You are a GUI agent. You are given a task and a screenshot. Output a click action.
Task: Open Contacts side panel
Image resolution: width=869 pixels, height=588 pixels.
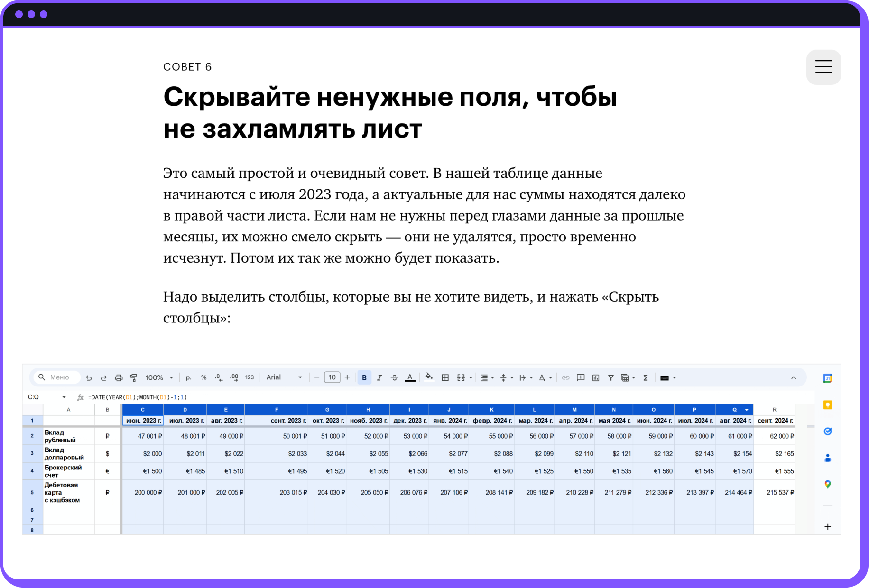828,458
